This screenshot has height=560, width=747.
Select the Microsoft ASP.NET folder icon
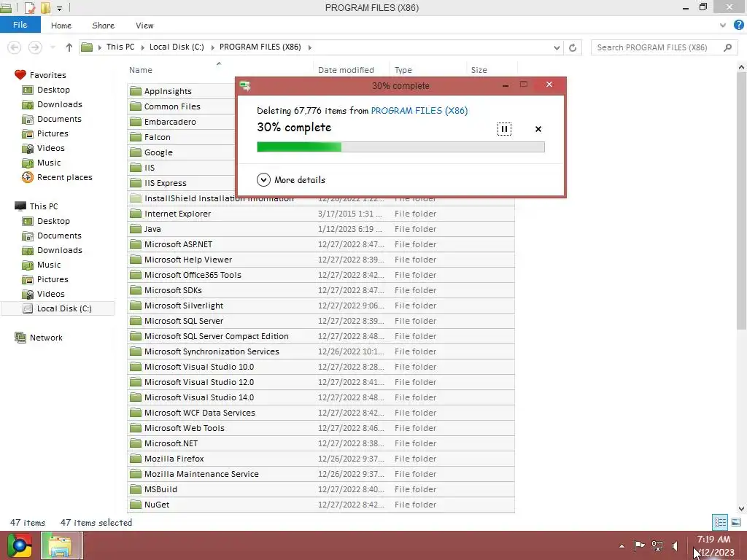(x=136, y=244)
